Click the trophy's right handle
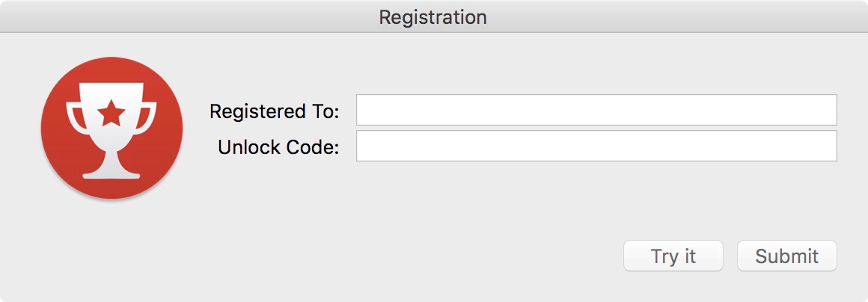This screenshot has height=302, width=868. [149, 118]
